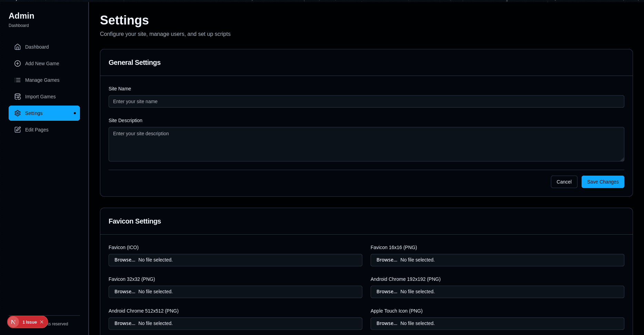Open the Manage Games section

(x=42, y=80)
